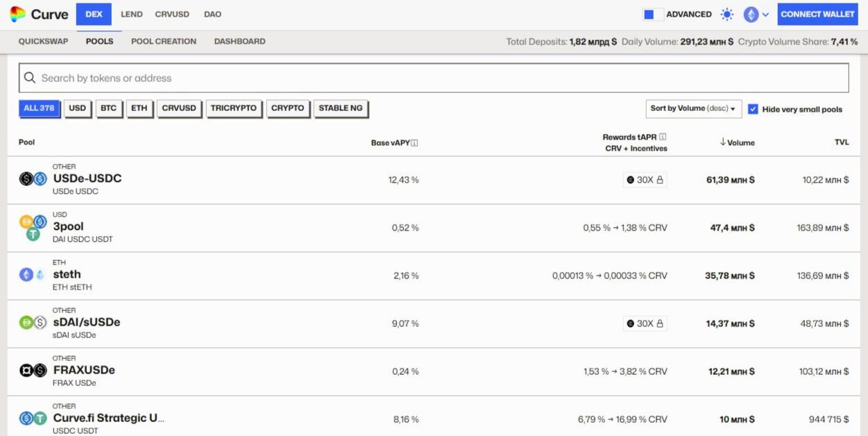
Task: Filter pools by BTC
Action: coord(108,108)
